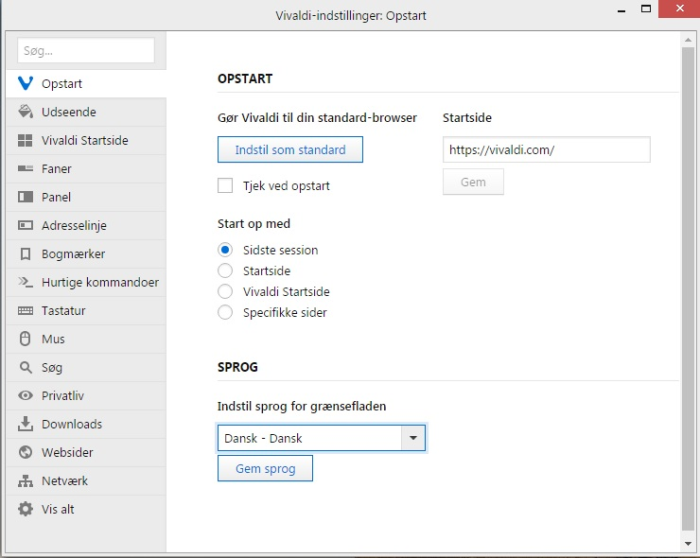
Task: Open the Opstart settings section
Action: (x=86, y=83)
